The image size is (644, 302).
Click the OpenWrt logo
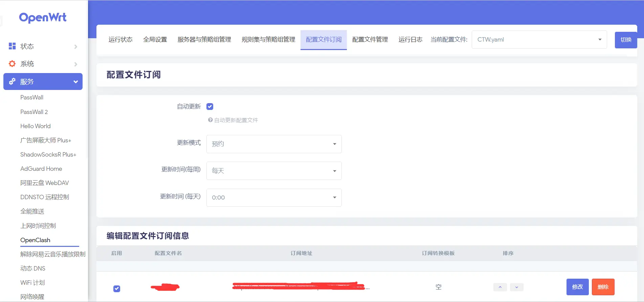[43, 18]
